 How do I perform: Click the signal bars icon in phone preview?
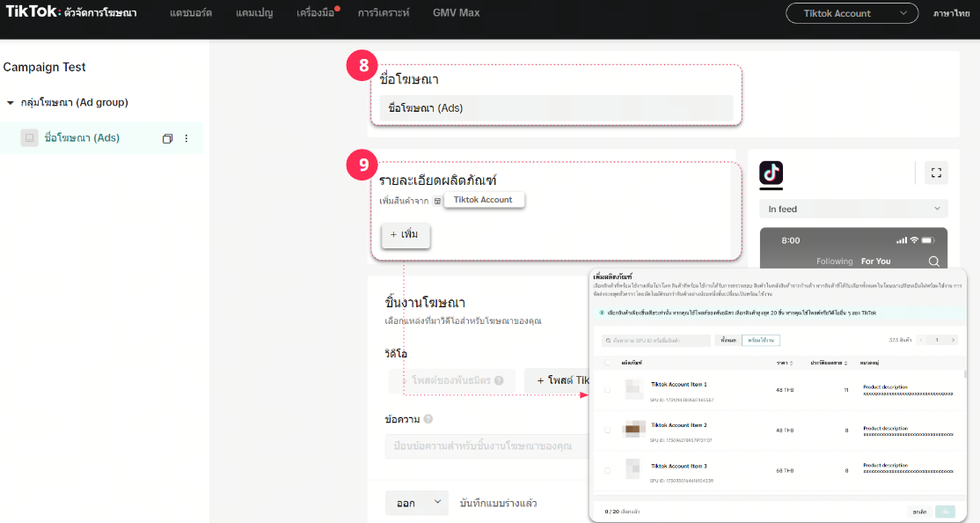901,240
